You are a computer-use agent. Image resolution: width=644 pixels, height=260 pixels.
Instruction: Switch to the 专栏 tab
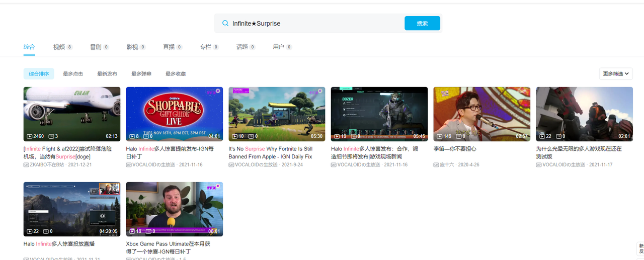coord(209,47)
